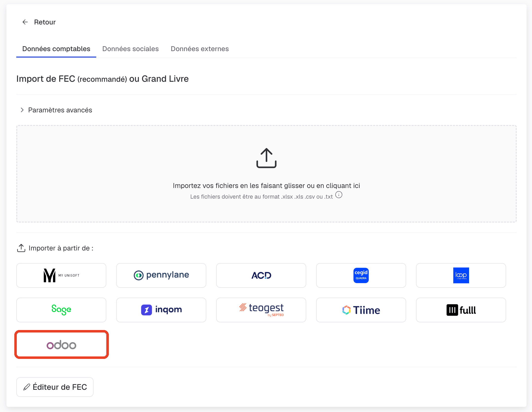The image size is (532, 412).
Task: Click the upload icon in drop zone
Action: [x=266, y=158]
